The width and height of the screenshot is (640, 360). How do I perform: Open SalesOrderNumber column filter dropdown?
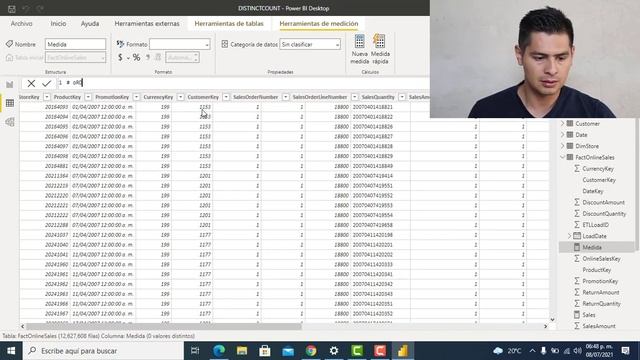point(286,97)
